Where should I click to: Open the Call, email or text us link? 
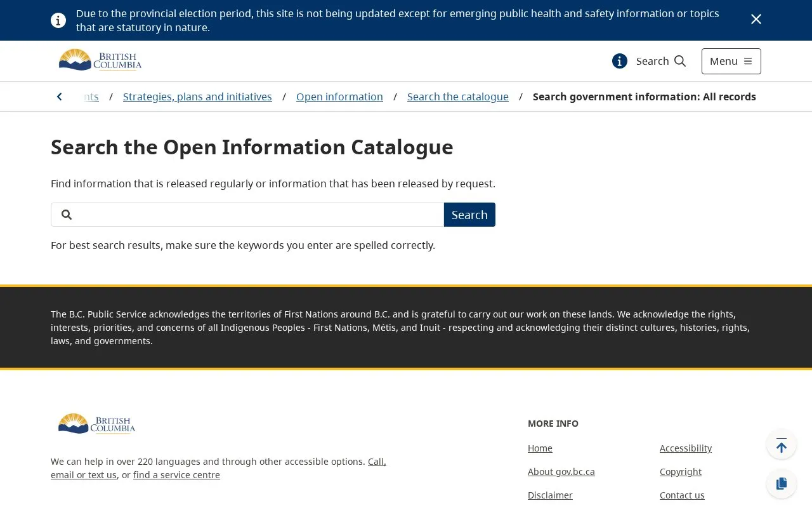tap(377, 462)
